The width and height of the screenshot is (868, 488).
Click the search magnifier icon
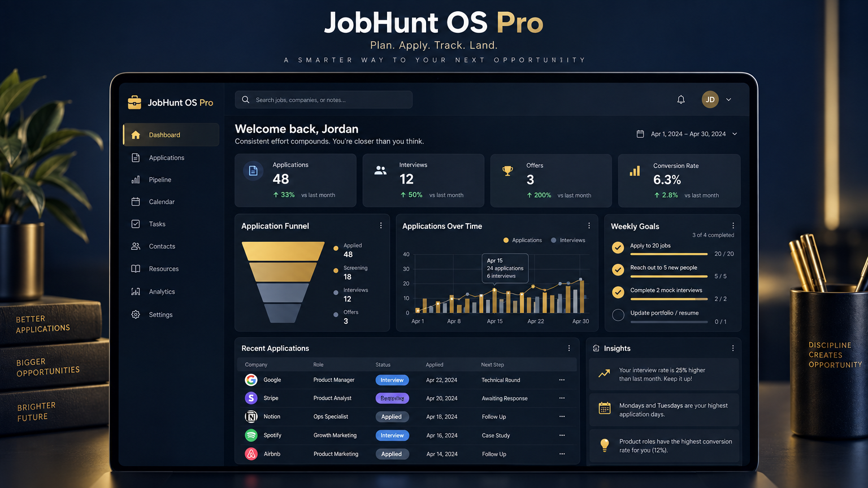click(x=246, y=100)
